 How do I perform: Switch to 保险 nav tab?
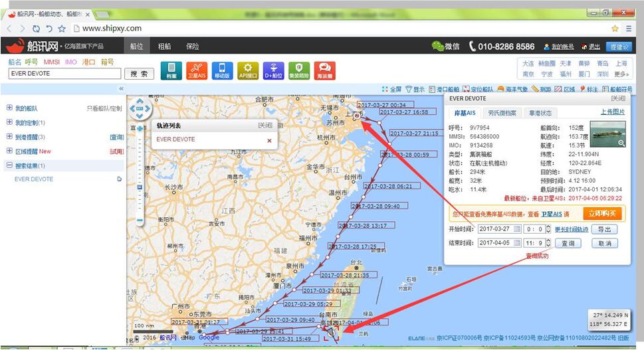[x=193, y=46]
